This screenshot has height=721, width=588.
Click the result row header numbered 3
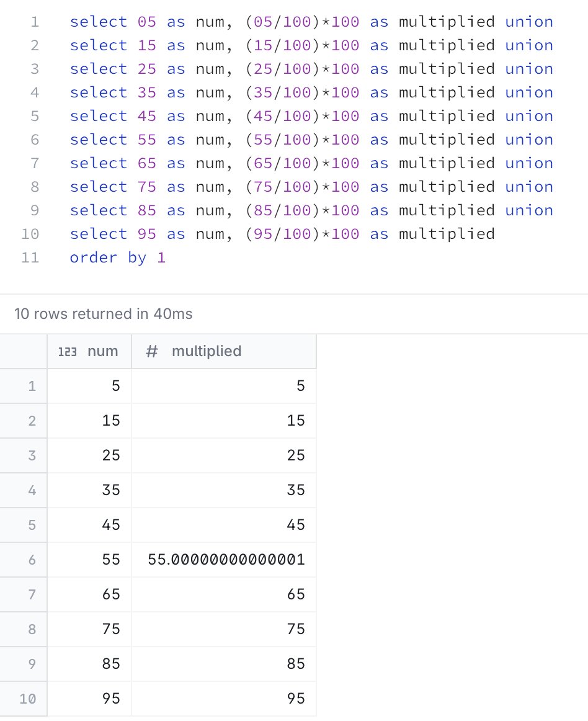point(24,455)
